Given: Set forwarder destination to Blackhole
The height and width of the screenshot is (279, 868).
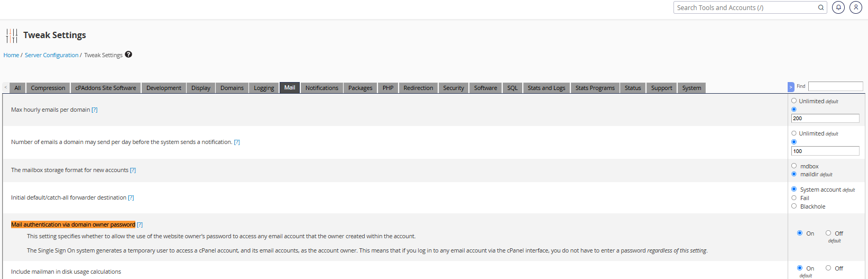Looking at the screenshot, I should (794, 206).
